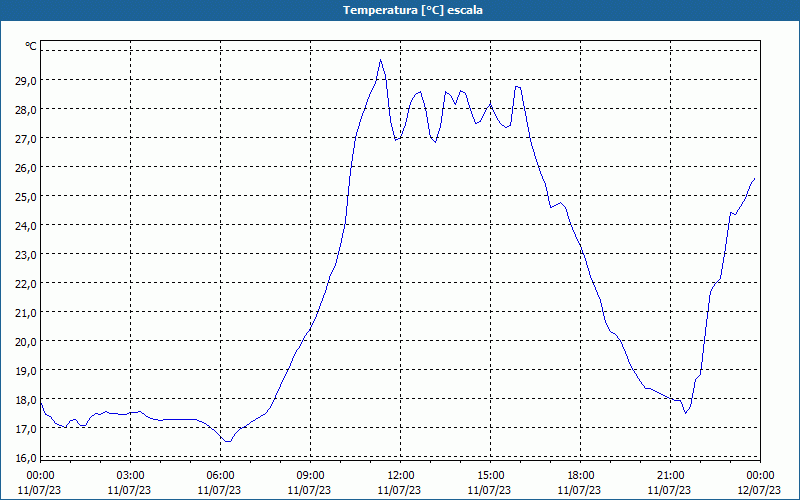Viewport: 800px width, 500px height.
Task: Click the '22,0' y-axis value
Action: (25, 284)
